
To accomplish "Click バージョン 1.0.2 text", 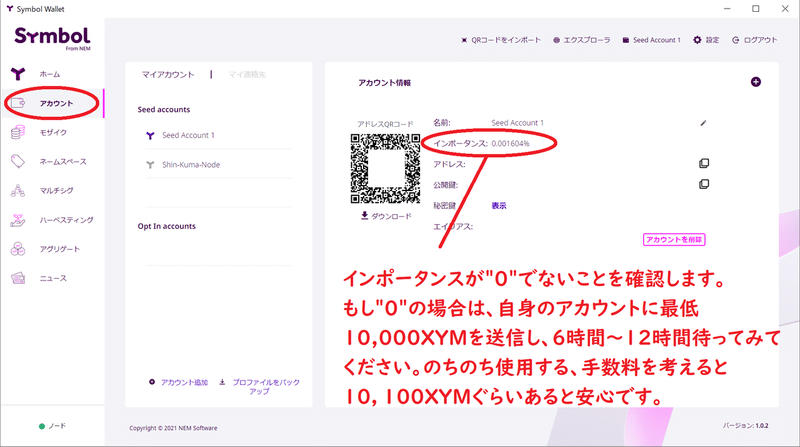I will [x=745, y=425].
